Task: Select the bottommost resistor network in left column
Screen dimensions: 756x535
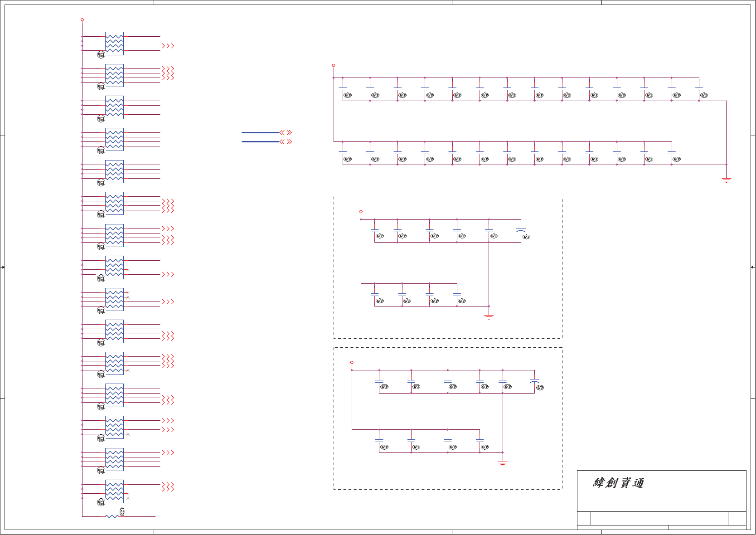Action: pos(114,491)
